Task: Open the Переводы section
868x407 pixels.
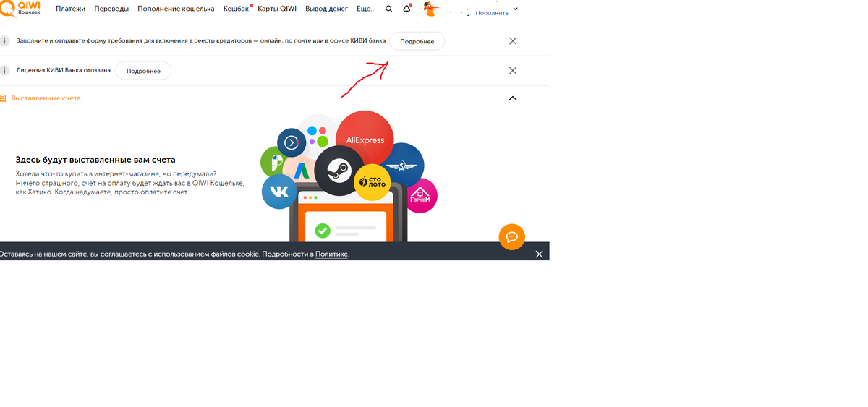Action: pyautogui.click(x=111, y=9)
